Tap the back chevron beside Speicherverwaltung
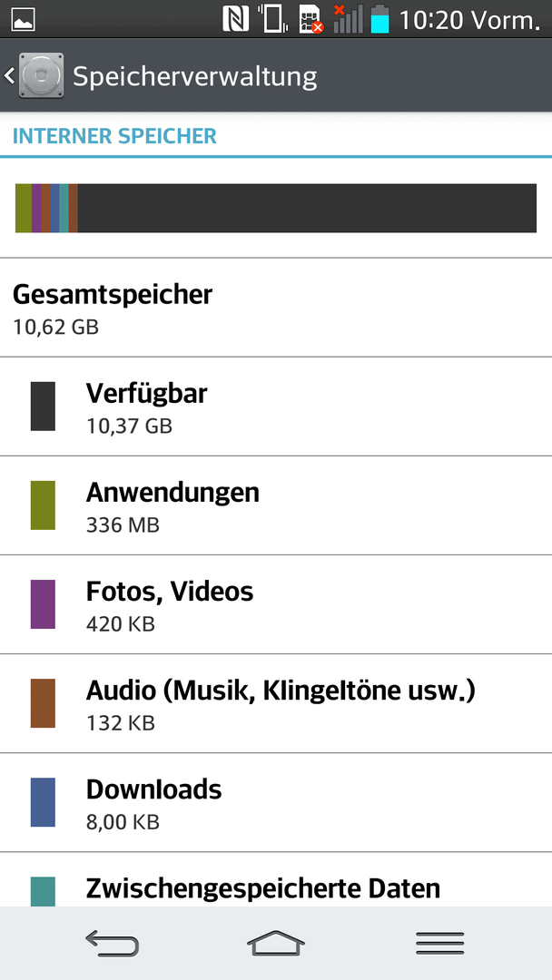This screenshot has width=552, height=980. click(9, 75)
